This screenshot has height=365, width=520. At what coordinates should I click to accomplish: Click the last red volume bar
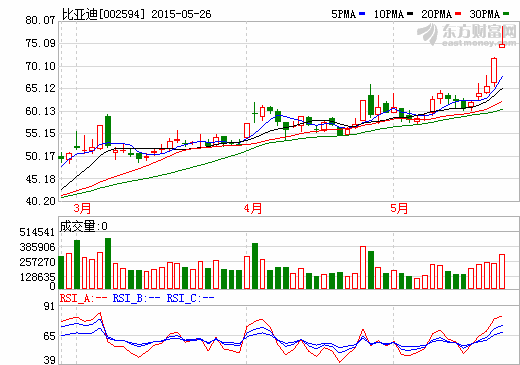502,271
